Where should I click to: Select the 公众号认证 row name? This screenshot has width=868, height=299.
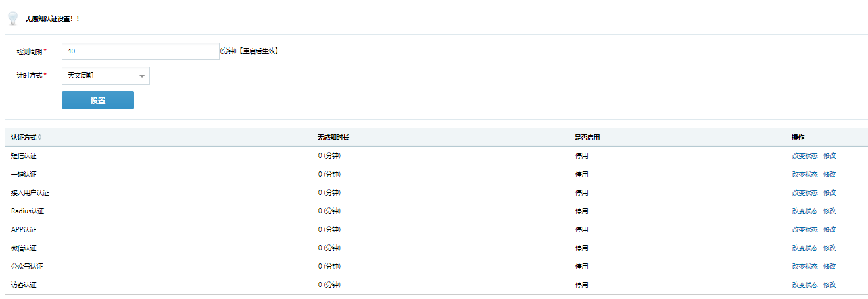tap(27, 267)
